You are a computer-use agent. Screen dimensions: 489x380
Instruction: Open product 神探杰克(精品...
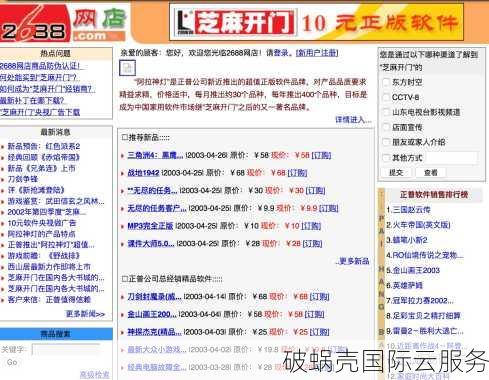pyautogui.click(x=155, y=332)
